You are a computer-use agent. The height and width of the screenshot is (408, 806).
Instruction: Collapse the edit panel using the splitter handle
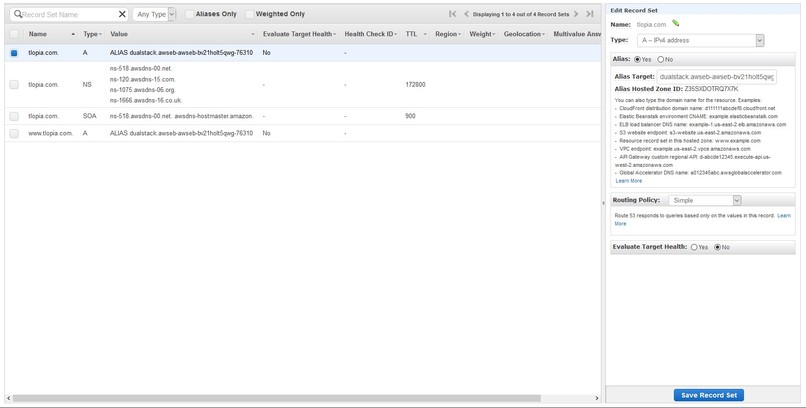(603, 203)
